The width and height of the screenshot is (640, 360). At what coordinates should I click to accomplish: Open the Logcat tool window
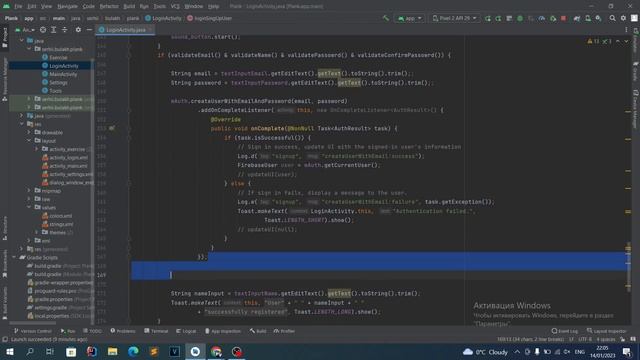coord(186,331)
